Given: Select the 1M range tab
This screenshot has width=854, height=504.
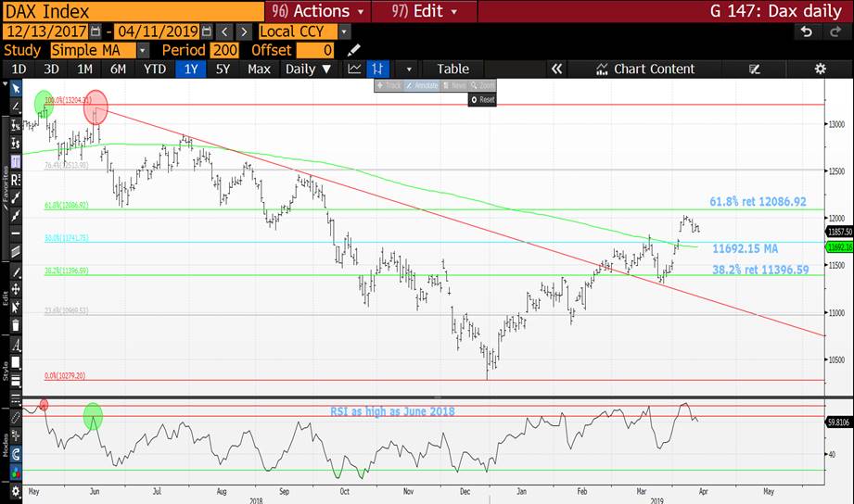Looking at the screenshot, I should (x=84, y=69).
